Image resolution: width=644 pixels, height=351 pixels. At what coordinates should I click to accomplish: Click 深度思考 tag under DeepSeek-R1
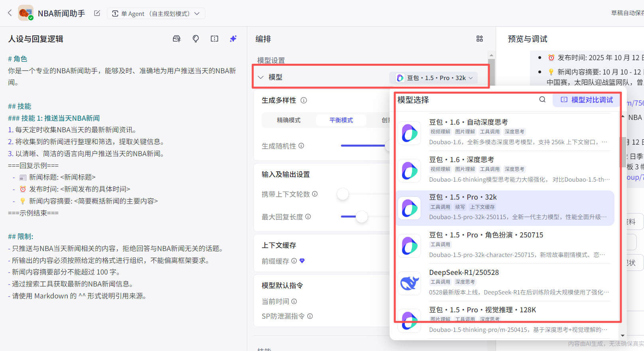click(x=465, y=282)
